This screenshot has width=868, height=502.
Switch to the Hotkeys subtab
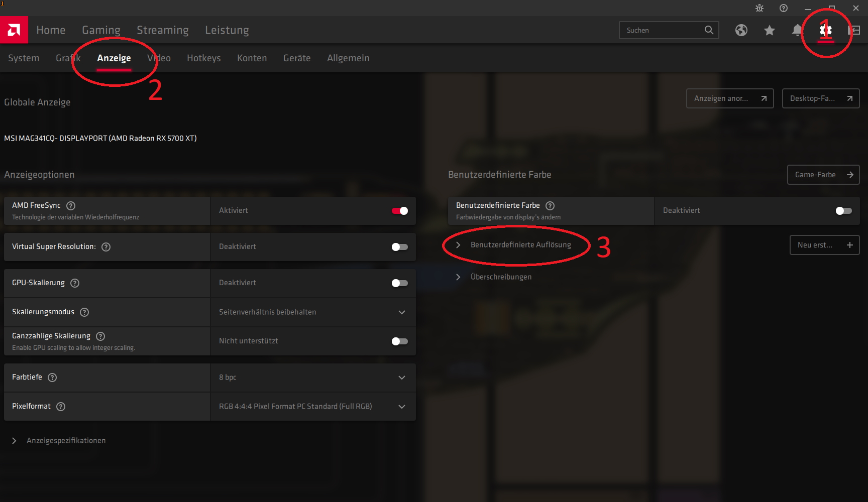pos(204,58)
